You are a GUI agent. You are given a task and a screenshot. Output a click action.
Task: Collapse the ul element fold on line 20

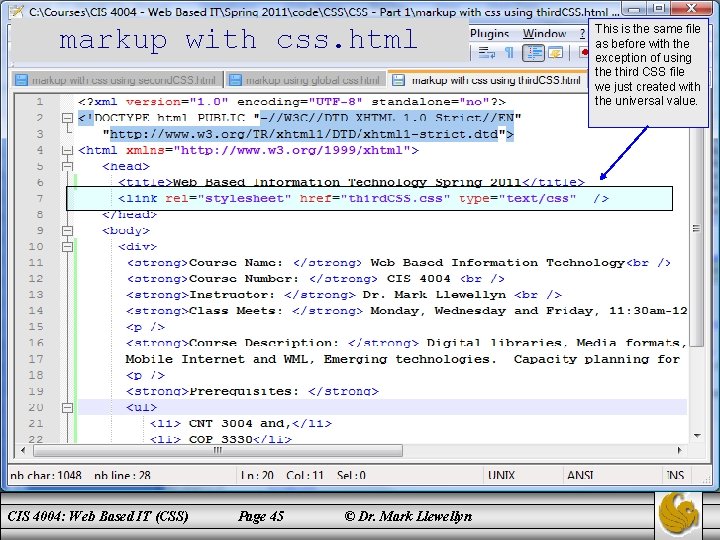coord(68,407)
